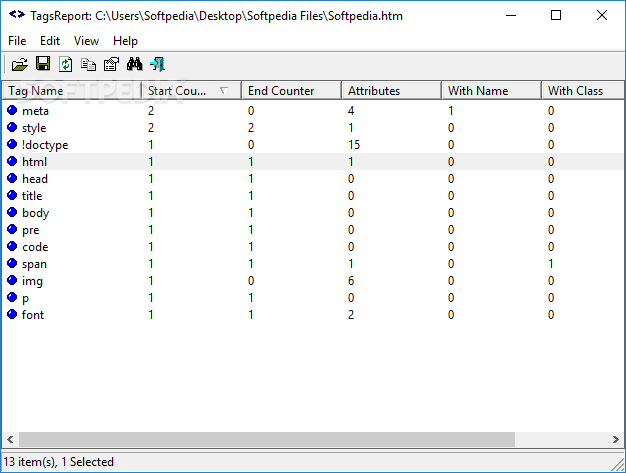Screen dimensions: 626x473
Task: Open the Help menu
Action: pos(125,41)
